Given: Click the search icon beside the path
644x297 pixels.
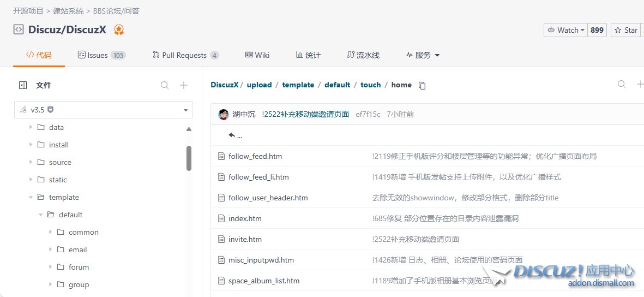Looking at the screenshot, I should (x=622, y=84).
